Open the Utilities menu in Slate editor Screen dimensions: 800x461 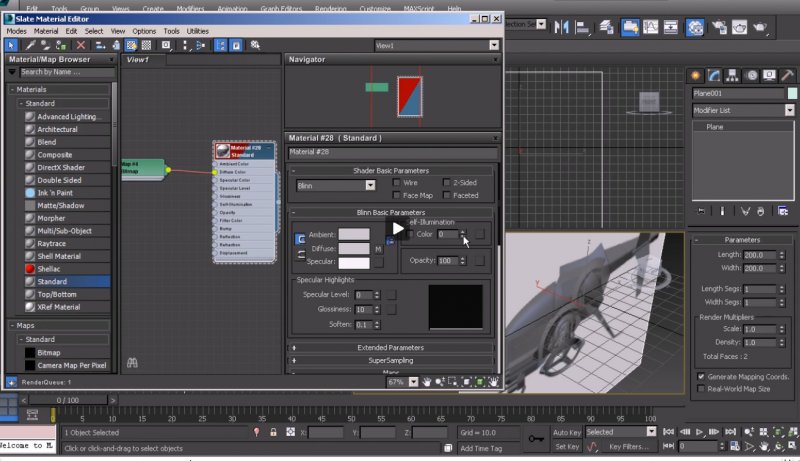[197, 31]
